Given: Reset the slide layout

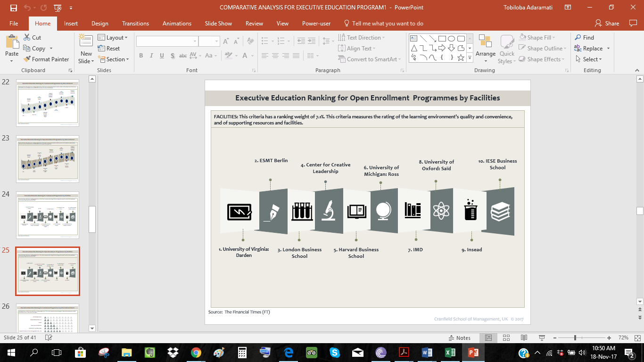Looking at the screenshot, I should click(109, 49).
